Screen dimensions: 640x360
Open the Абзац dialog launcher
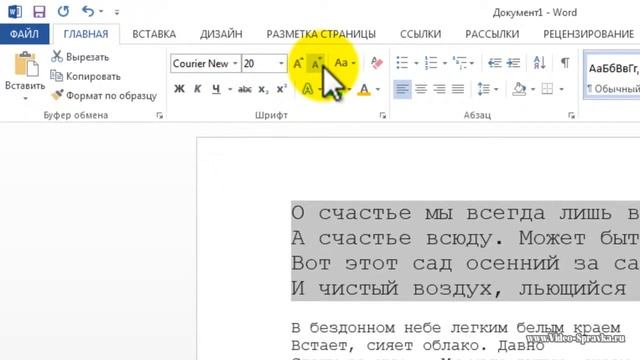click(x=571, y=116)
